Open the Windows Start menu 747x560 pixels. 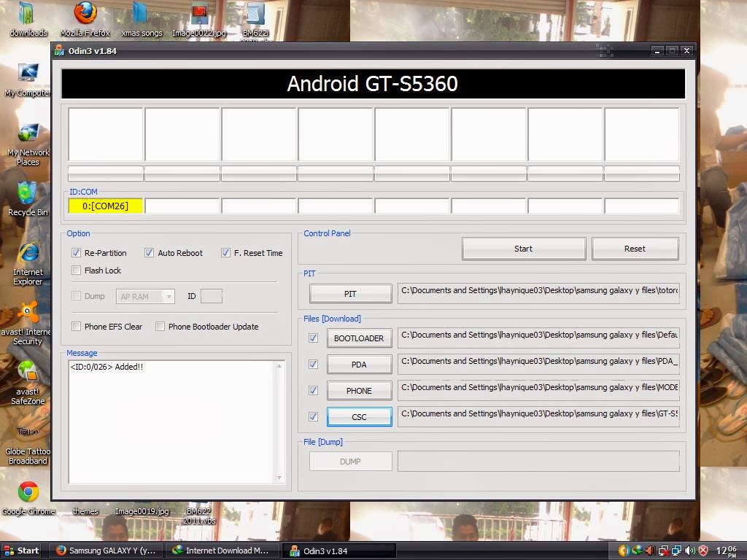21,551
